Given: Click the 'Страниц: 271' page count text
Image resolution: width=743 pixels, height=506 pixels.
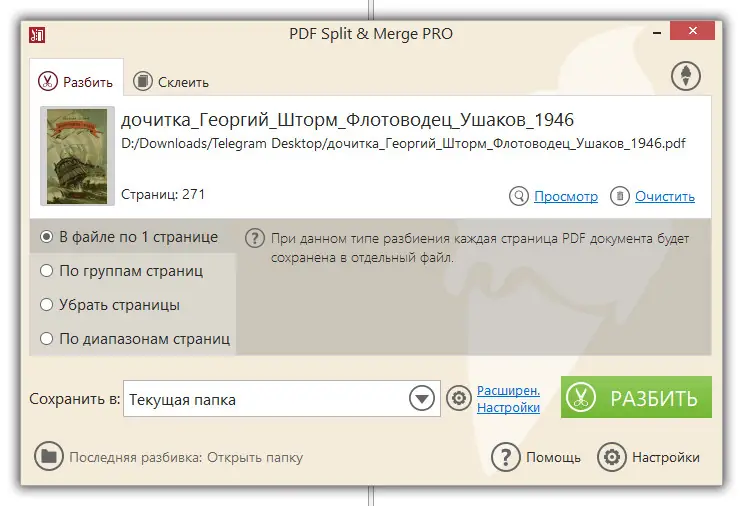Looking at the screenshot, I should click(x=163, y=194).
